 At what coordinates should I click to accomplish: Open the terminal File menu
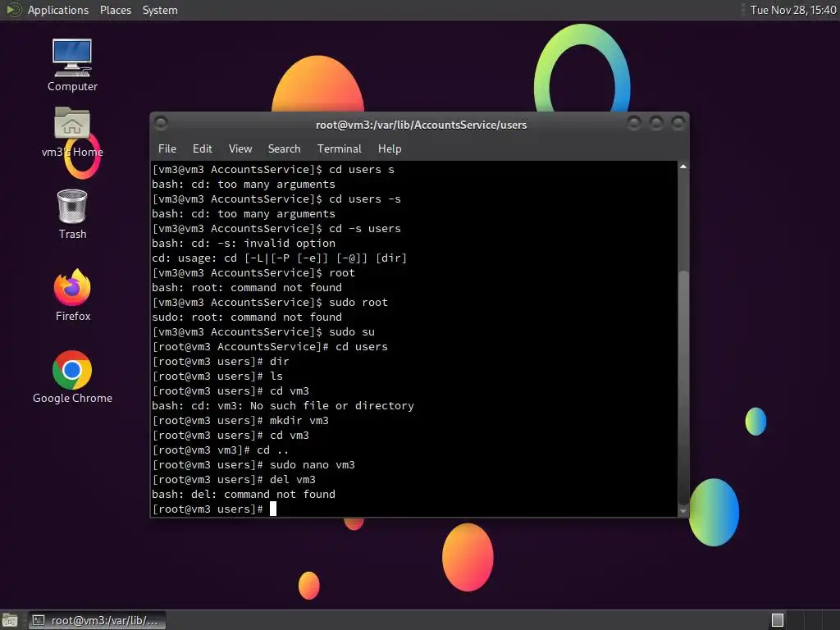167,149
